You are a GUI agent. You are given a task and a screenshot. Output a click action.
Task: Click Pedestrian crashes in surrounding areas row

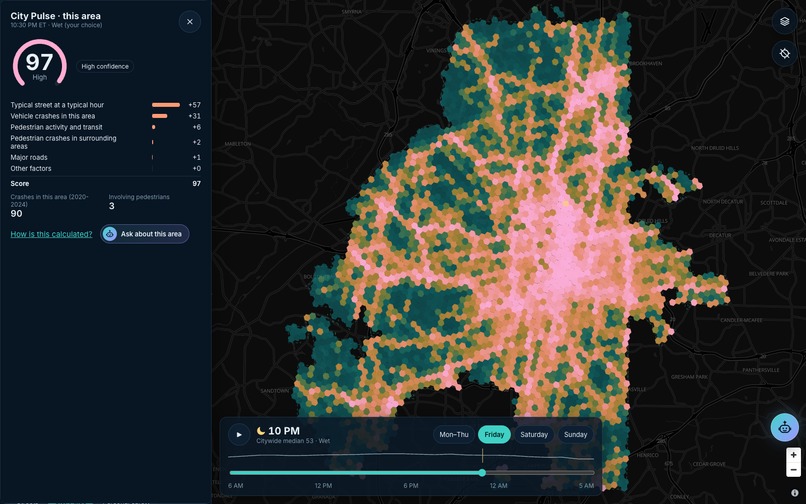[x=105, y=142]
